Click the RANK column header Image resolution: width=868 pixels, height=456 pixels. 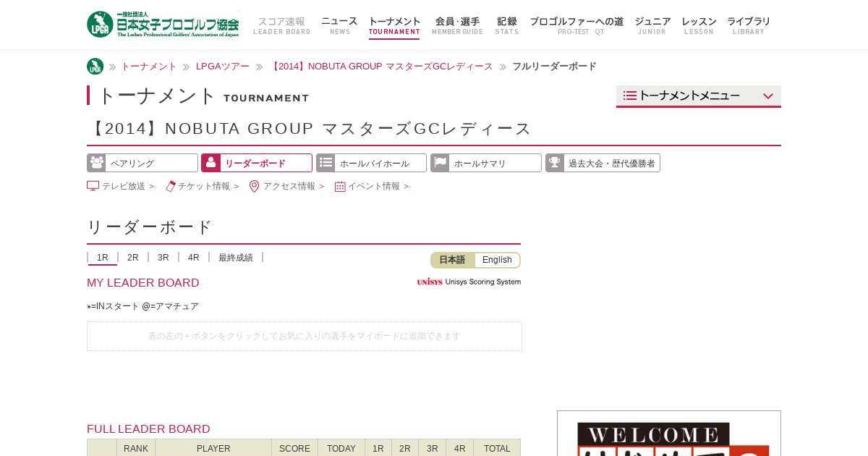coord(136,448)
